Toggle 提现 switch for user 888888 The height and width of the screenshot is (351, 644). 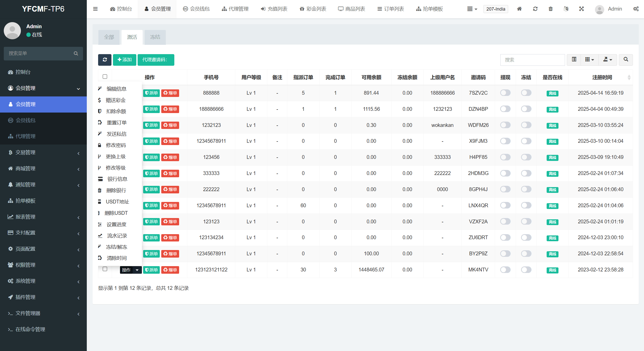pyautogui.click(x=505, y=93)
